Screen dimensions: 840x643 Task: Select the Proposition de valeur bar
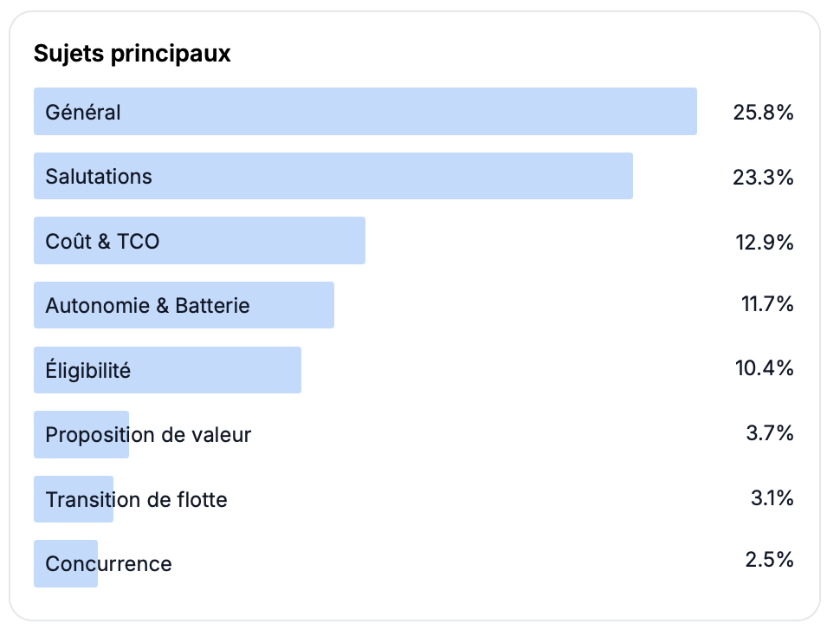pyautogui.click(x=81, y=434)
